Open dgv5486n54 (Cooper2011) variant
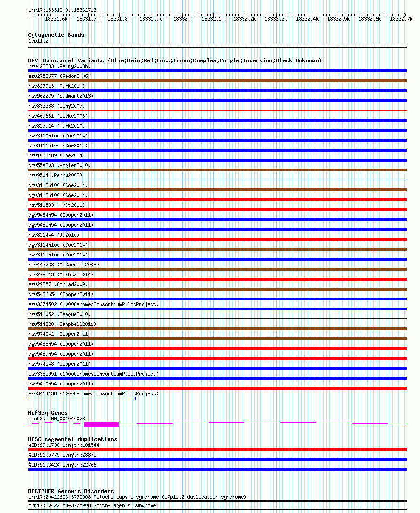This screenshot has height=513, width=420. coord(61,294)
